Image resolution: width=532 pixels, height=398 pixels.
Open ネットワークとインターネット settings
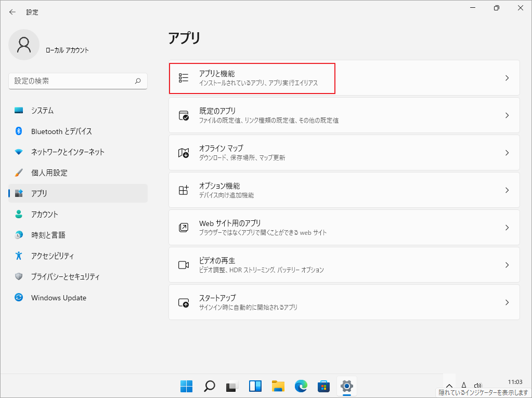(57, 152)
